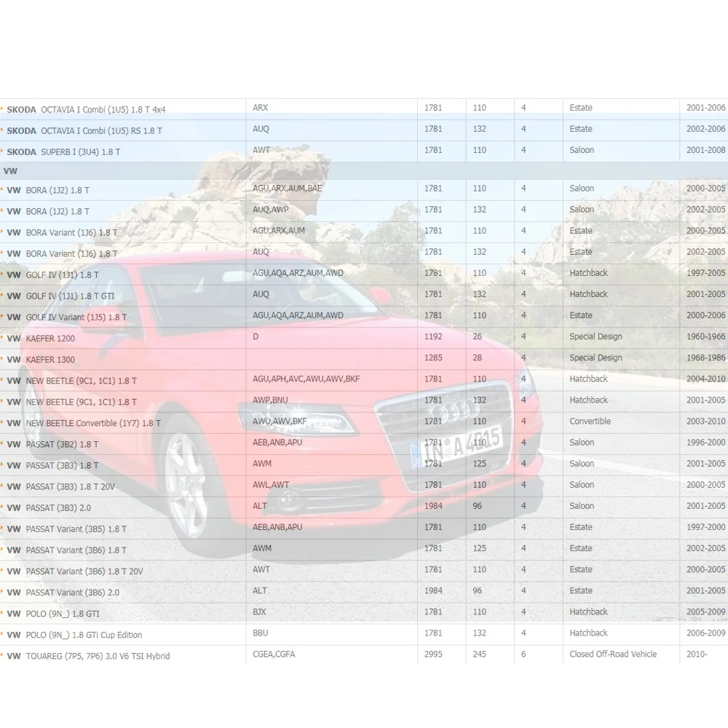Select VW KAEFER 1200 entry
Viewport: 728px width, 728px height.
point(41,339)
